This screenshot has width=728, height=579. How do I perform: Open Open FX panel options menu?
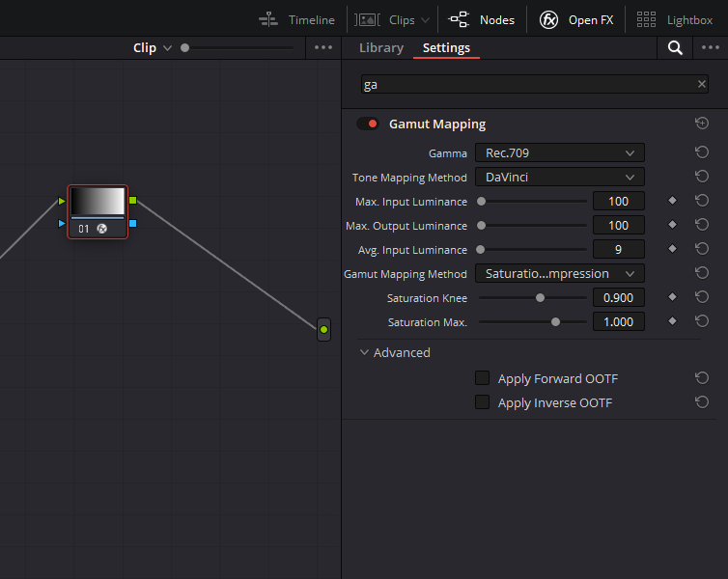[x=711, y=47]
